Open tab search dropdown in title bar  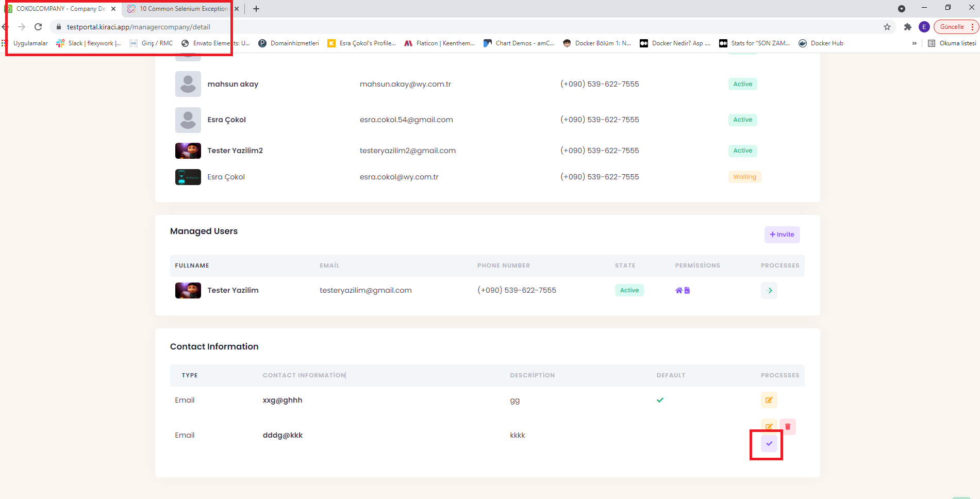coord(901,9)
